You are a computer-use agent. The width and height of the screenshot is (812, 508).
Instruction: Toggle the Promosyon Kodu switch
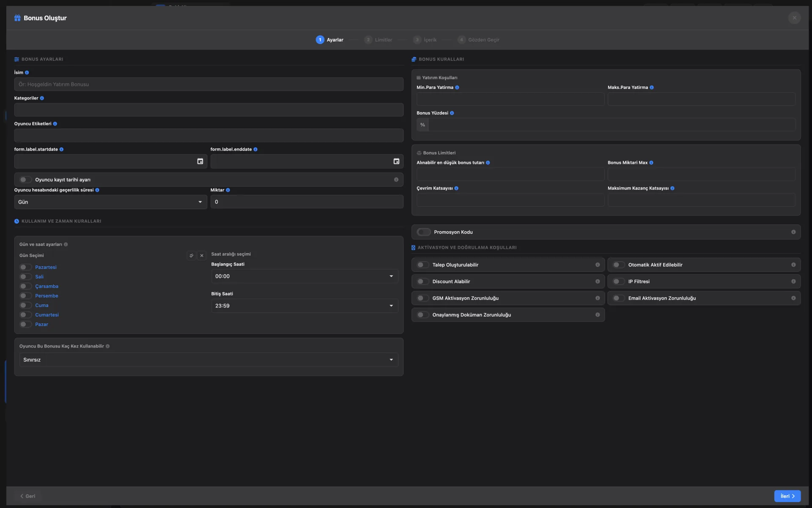point(423,232)
